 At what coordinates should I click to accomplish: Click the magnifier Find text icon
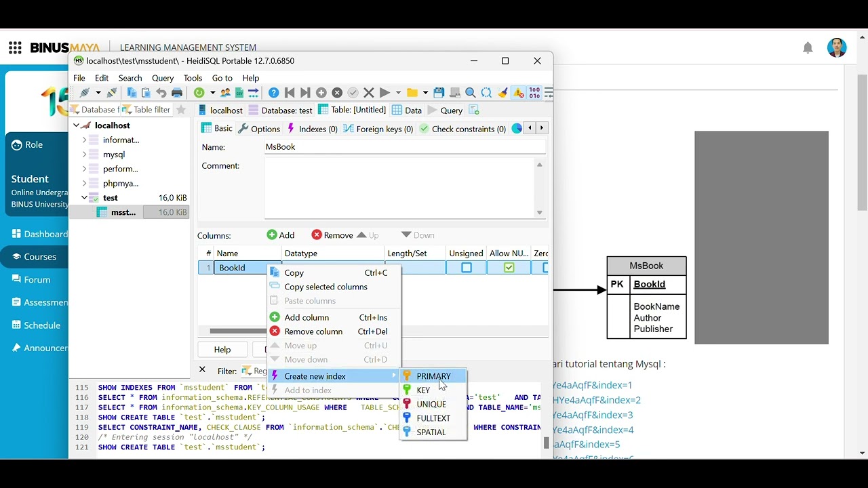470,93
